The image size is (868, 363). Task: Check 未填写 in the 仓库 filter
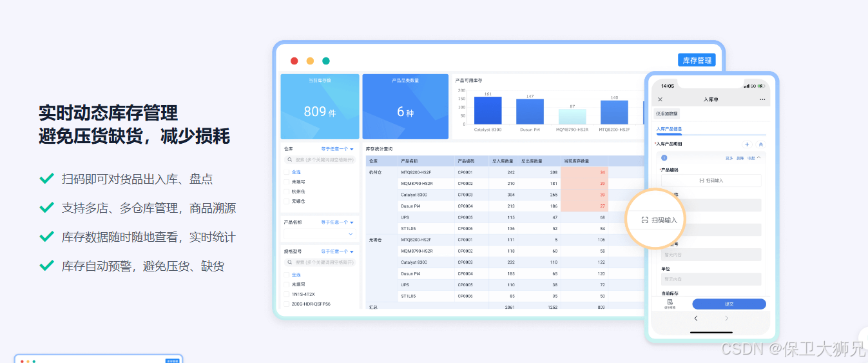pos(287,182)
